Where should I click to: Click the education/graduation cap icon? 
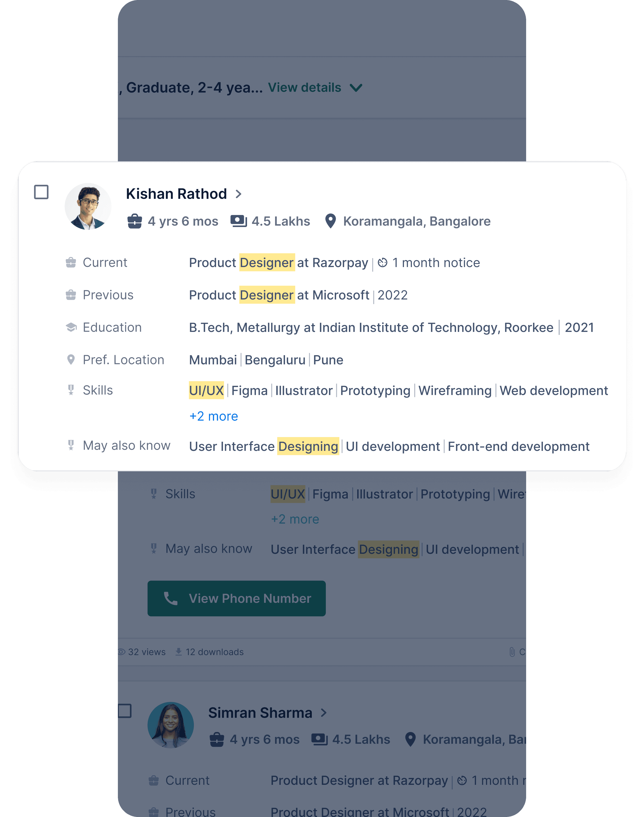coord(71,327)
